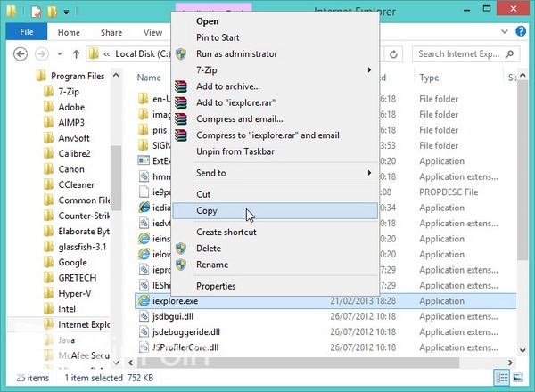The image size is (535, 392).
Task: Open the Help question mark icon
Action: (x=521, y=31)
